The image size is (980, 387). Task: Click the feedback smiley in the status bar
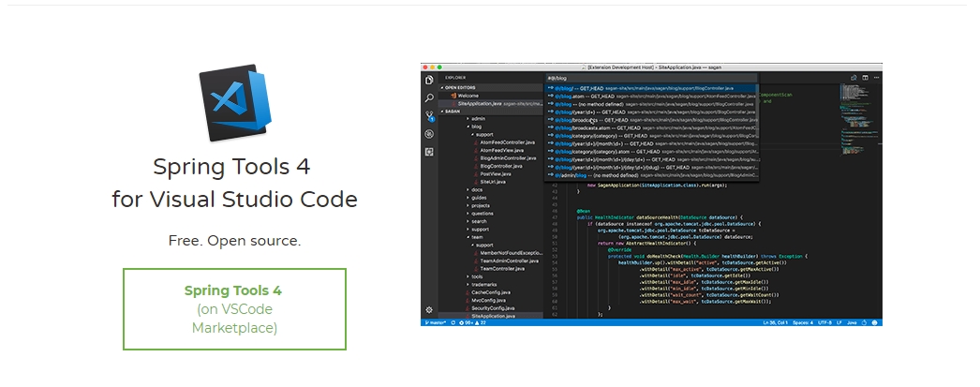tap(874, 322)
